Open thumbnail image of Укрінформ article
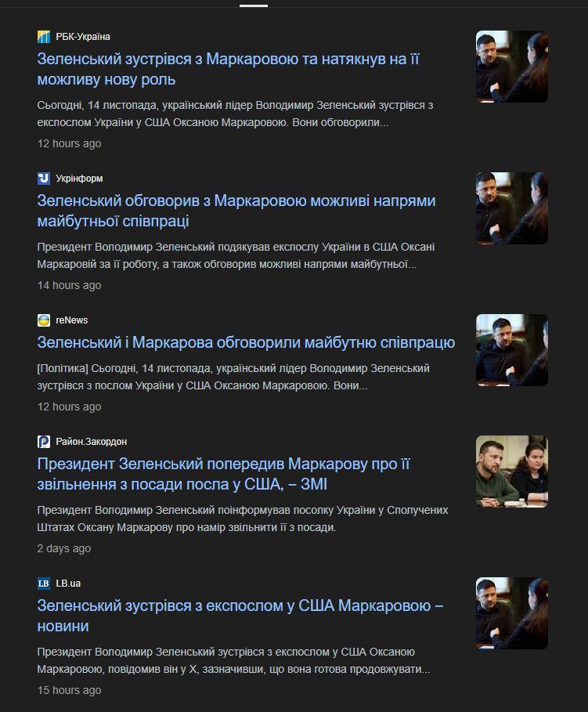 512,208
